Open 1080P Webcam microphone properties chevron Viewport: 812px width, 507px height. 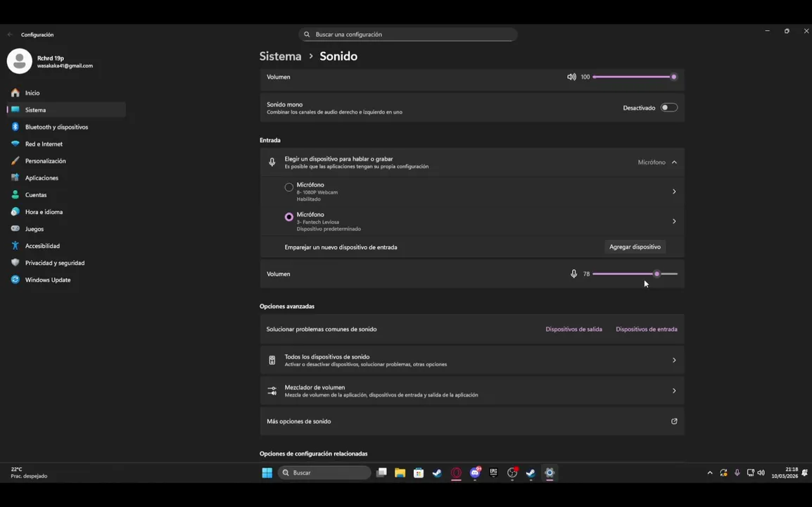[674, 192]
